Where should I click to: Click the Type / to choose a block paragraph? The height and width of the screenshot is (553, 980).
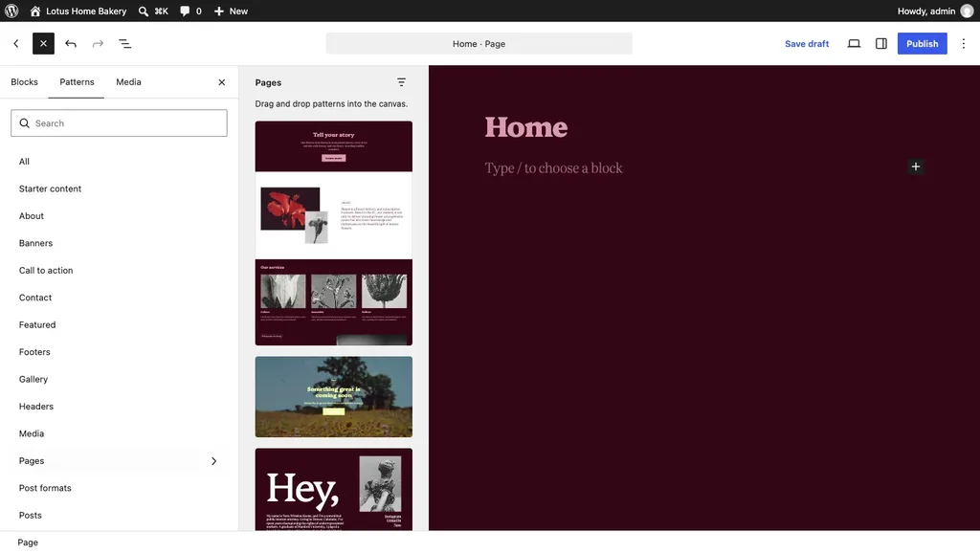click(x=554, y=168)
